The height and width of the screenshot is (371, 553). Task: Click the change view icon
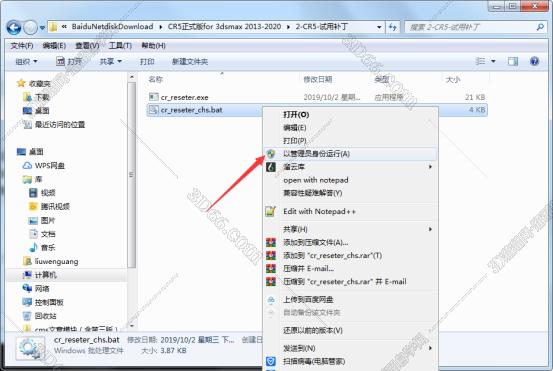click(480, 61)
